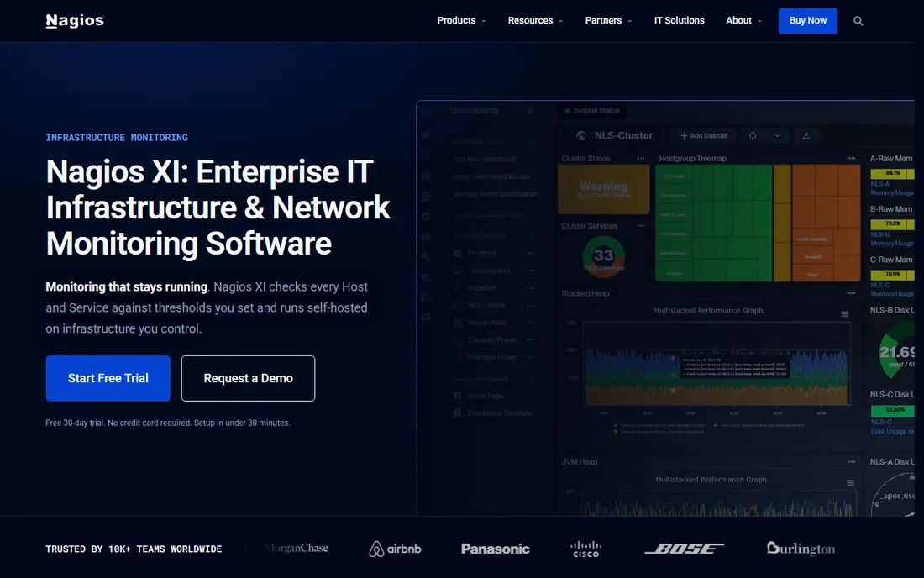Click the airbnb logo
Viewport: 924px width, 578px height.
[395, 549]
